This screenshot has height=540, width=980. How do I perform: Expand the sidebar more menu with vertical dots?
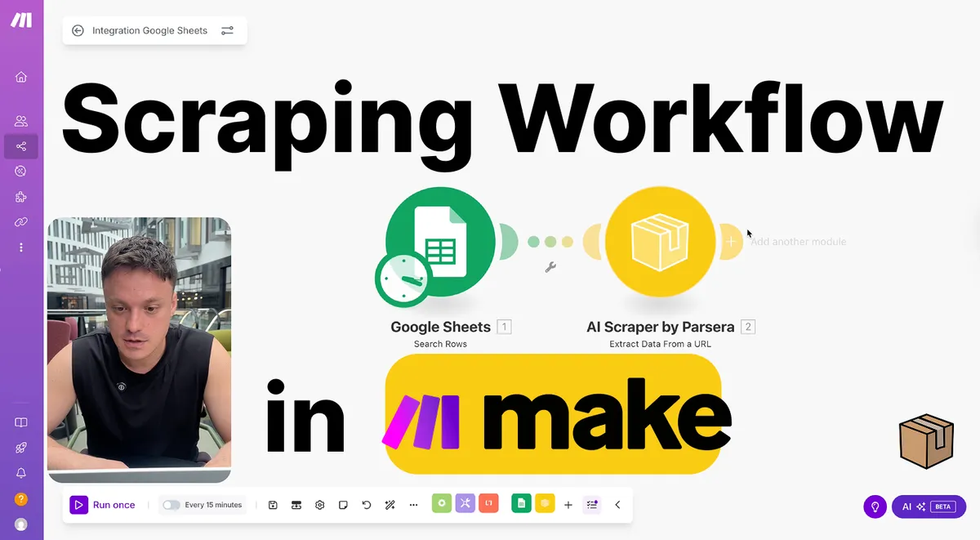click(20, 247)
